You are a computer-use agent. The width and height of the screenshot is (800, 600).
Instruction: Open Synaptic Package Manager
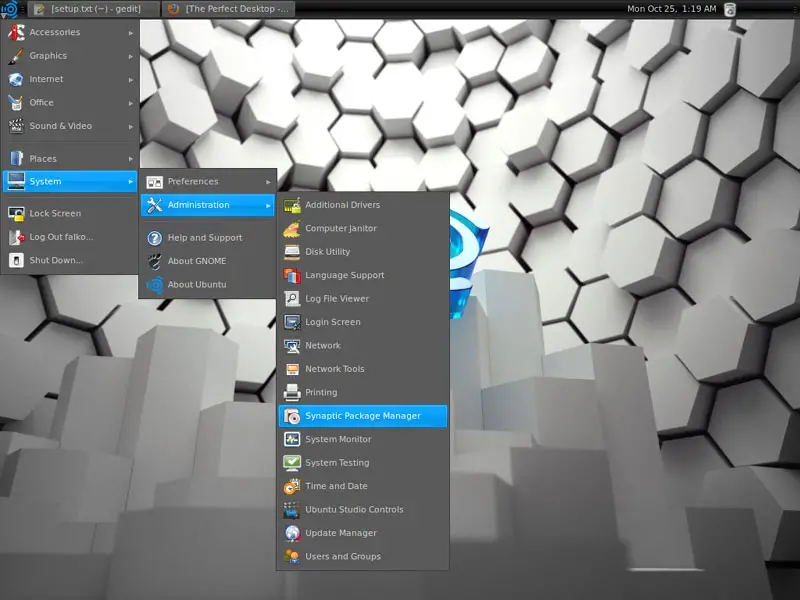tap(363, 416)
